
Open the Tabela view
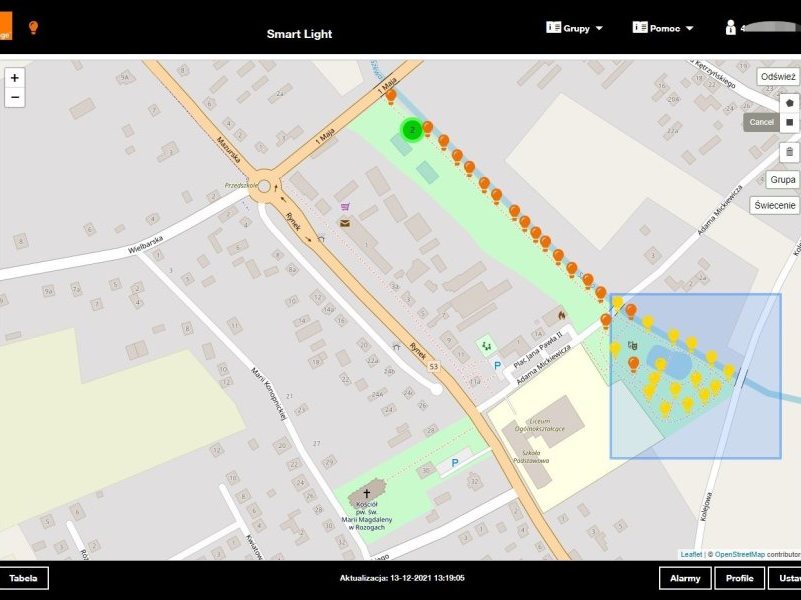(23, 578)
